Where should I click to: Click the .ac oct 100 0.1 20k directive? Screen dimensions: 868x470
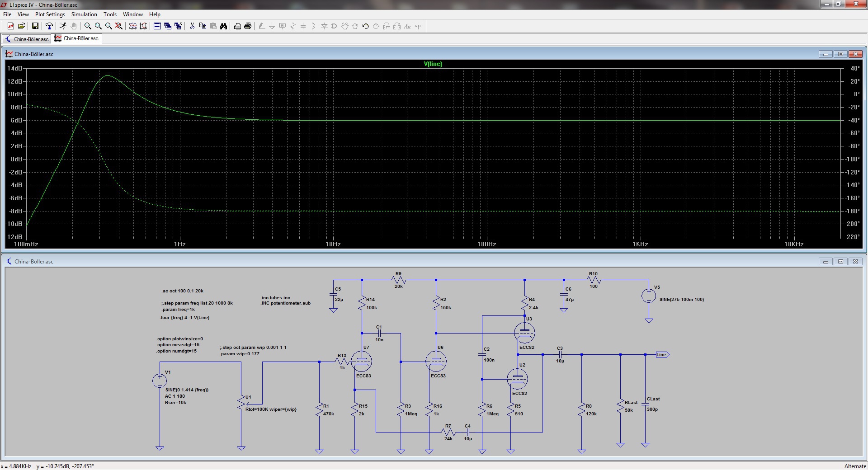click(x=183, y=291)
